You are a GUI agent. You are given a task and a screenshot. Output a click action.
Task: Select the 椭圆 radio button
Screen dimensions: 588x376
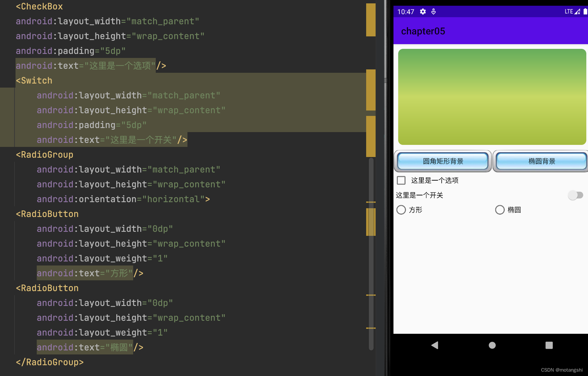click(x=499, y=210)
